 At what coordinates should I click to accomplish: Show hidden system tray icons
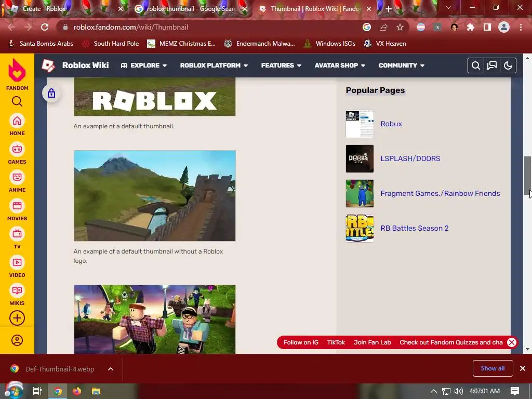pyautogui.click(x=434, y=391)
